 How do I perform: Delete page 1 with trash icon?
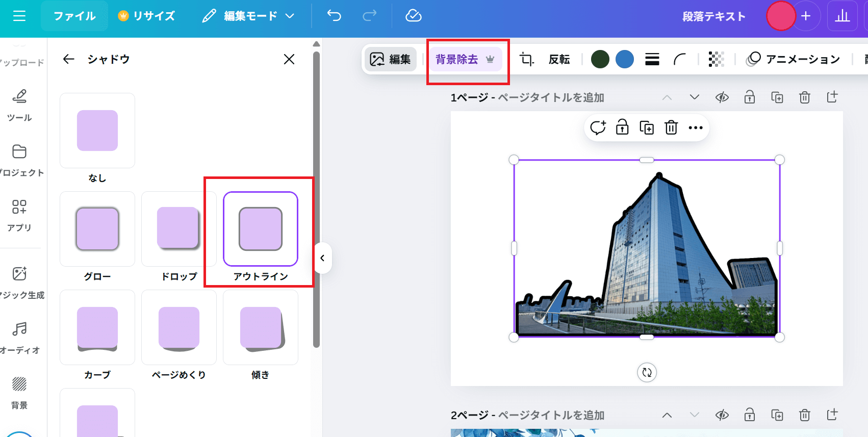click(805, 97)
